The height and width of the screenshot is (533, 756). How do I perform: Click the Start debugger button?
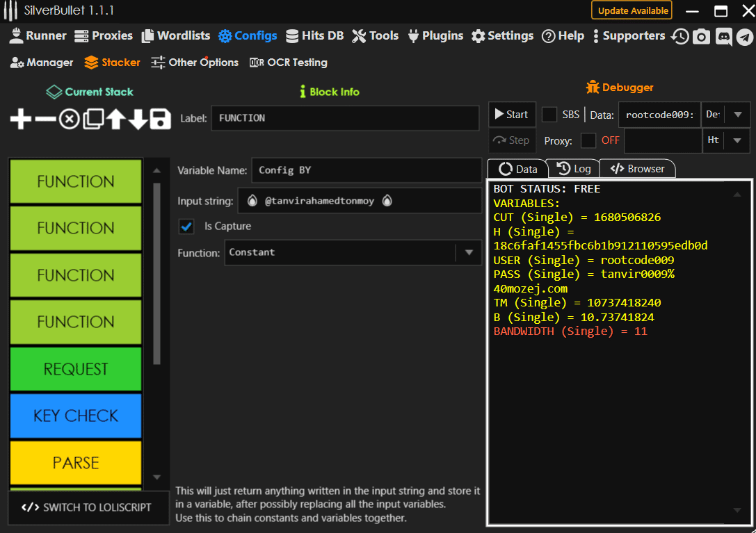(x=511, y=115)
